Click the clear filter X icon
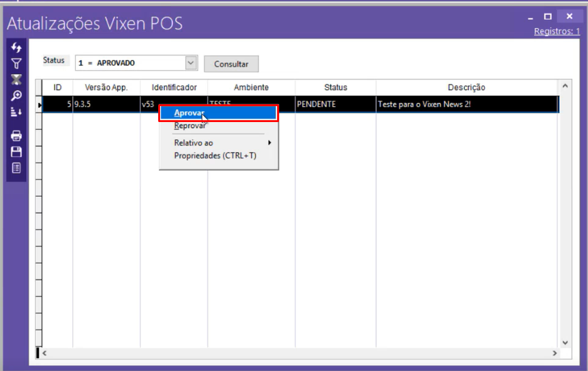588x371 pixels. 17,79
